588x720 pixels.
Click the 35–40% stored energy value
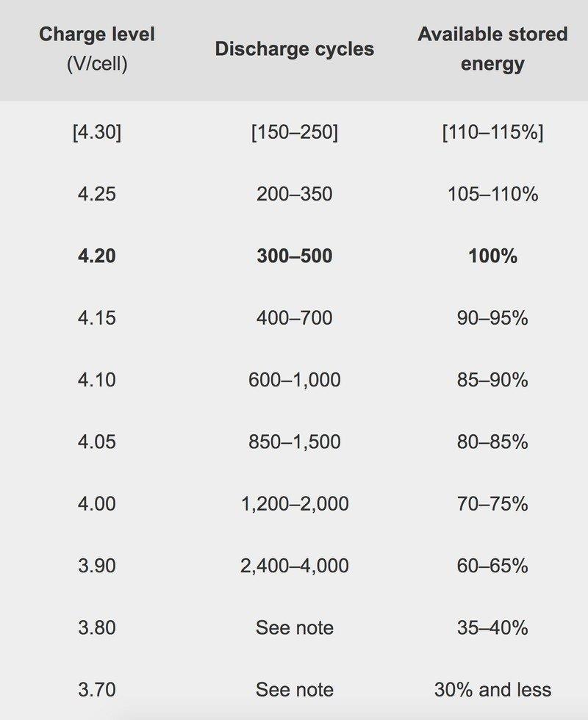pyautogui.click(x=492, y=628)
